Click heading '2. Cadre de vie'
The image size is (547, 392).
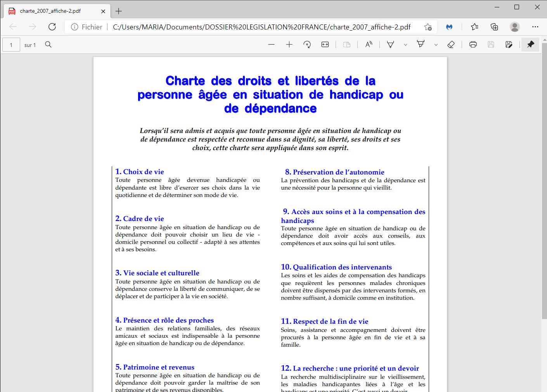pos(140,219)
